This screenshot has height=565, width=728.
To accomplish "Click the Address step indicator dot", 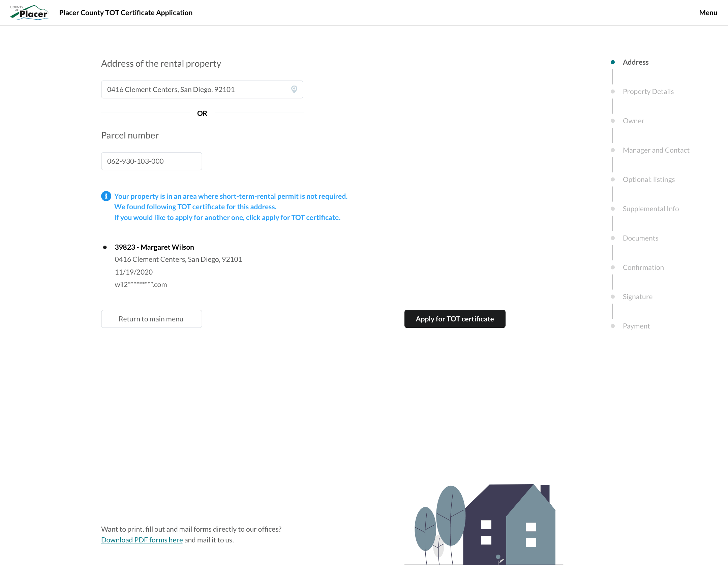I will tap(612, 62).
